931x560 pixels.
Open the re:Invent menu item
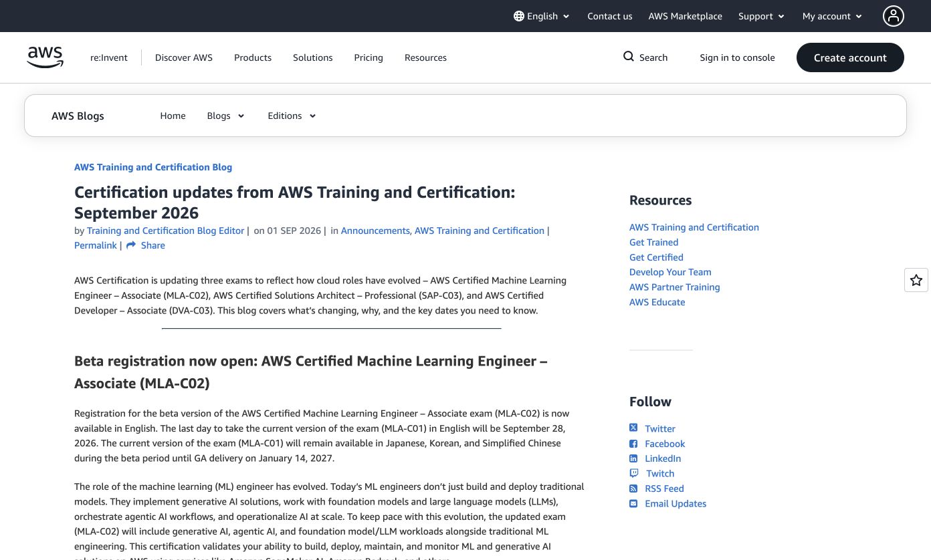(109, 57)
